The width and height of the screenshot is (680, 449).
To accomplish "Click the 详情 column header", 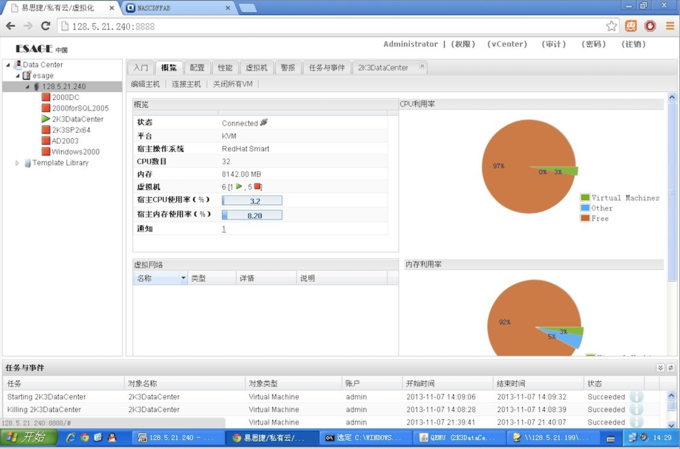I will pyautogui.click(x=247, y=279).
